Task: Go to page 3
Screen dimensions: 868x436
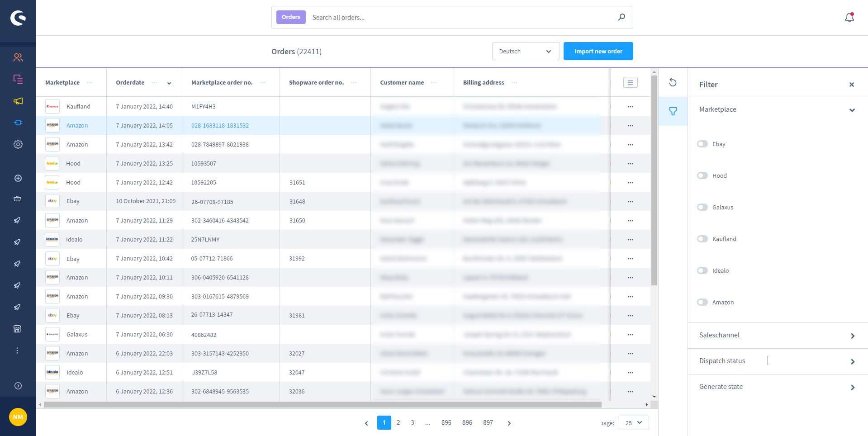Action: (x=413, y=422)
